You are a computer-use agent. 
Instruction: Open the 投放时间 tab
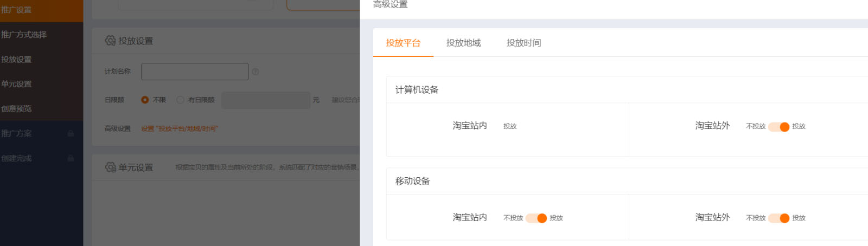tap(524, 43)
